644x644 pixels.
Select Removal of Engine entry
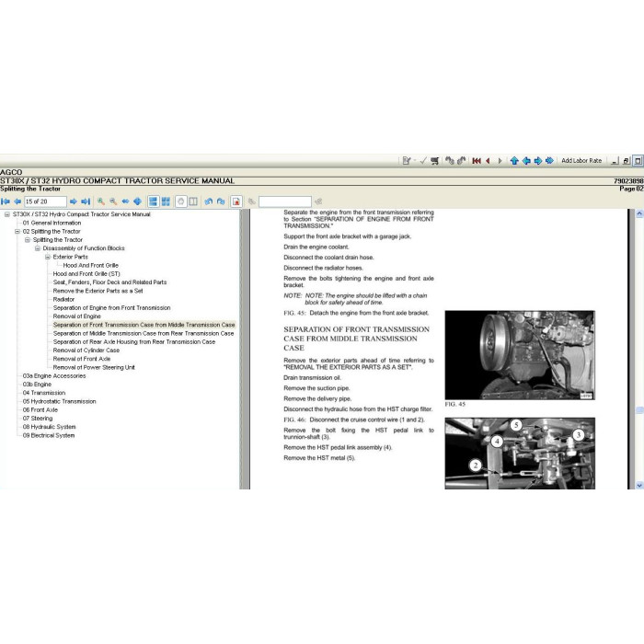[x=76, y=316]
